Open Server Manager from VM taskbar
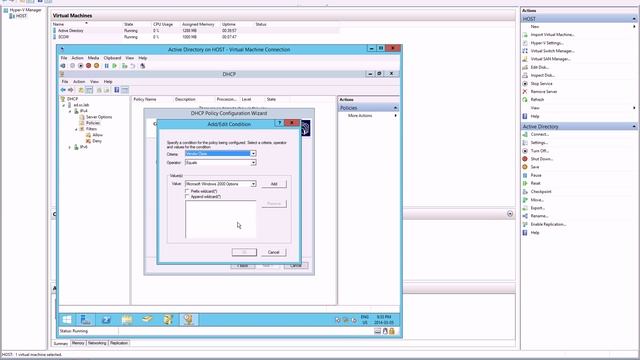640x360 pixels. tap(86, 320)
